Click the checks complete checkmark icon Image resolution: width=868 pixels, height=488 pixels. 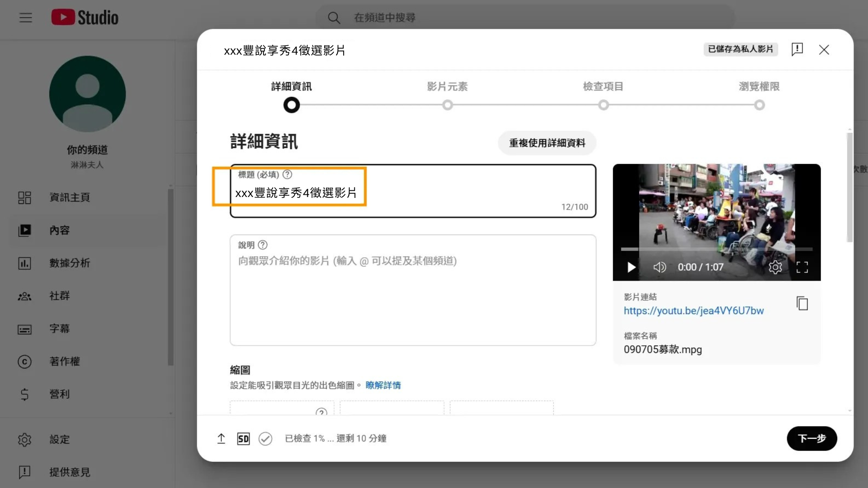coord(265,439)
